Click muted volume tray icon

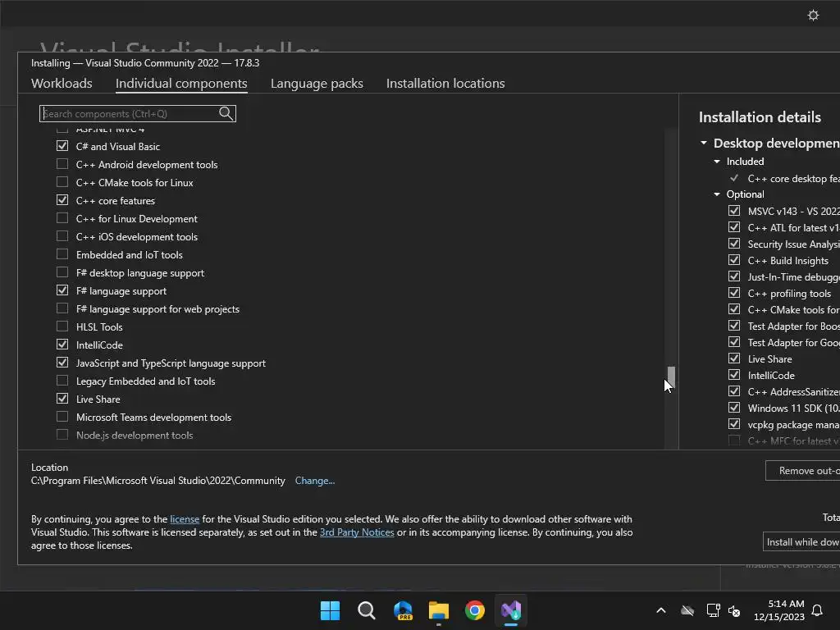point(734,610)
